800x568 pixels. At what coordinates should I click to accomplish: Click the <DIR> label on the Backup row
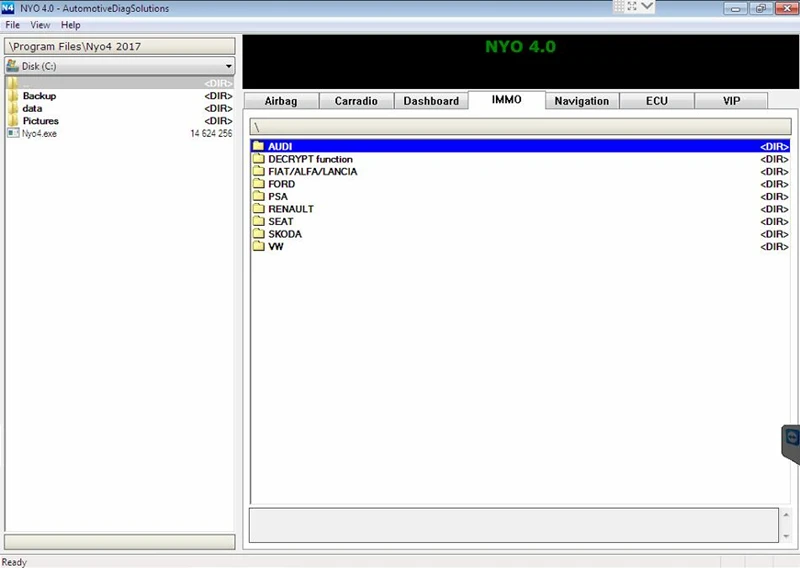coord(218,96)
